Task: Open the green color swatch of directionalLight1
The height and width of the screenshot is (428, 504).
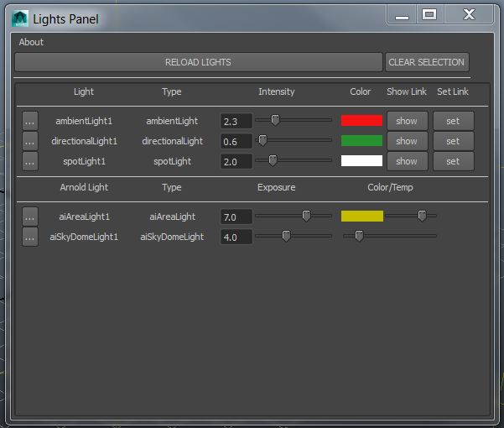Action: pos(361,141)
